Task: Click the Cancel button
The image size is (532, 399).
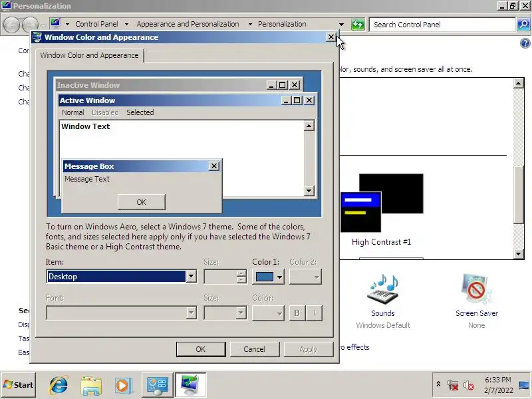Action: pyautogui.click(x=255, y=349)
